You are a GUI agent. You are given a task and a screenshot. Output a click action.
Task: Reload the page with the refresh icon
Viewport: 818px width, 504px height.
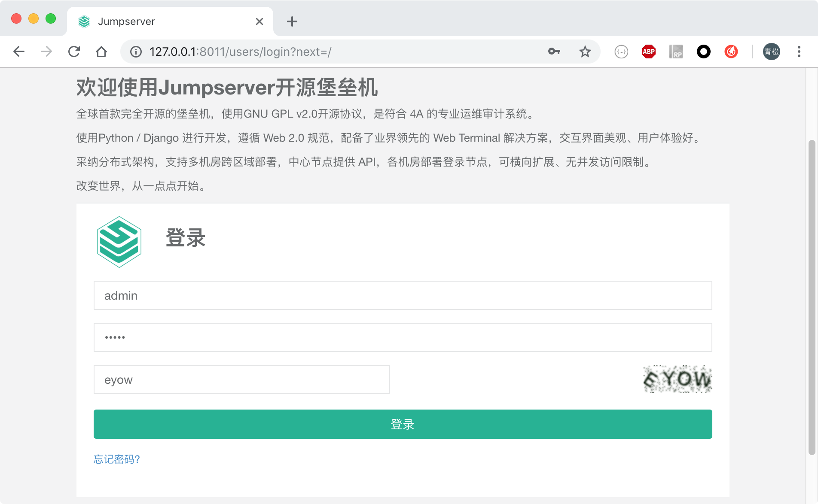coord(74,52)
